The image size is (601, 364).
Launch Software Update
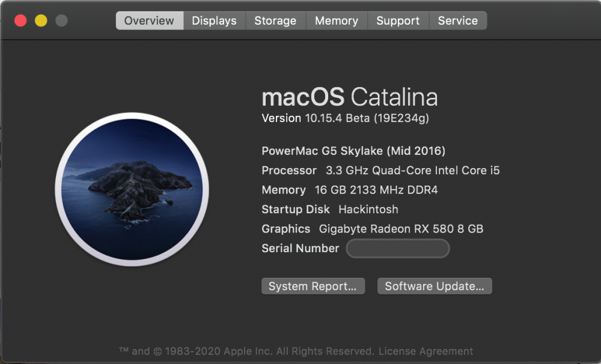coord(435,287)
